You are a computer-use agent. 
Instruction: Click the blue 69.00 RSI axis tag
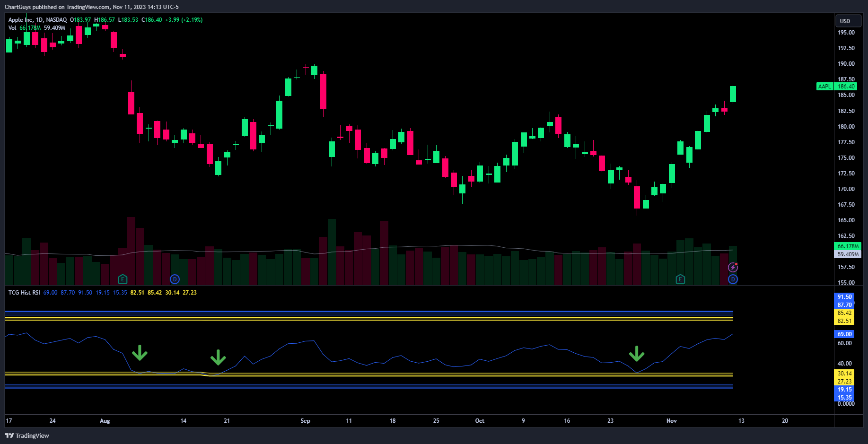(x=844, y=334)
